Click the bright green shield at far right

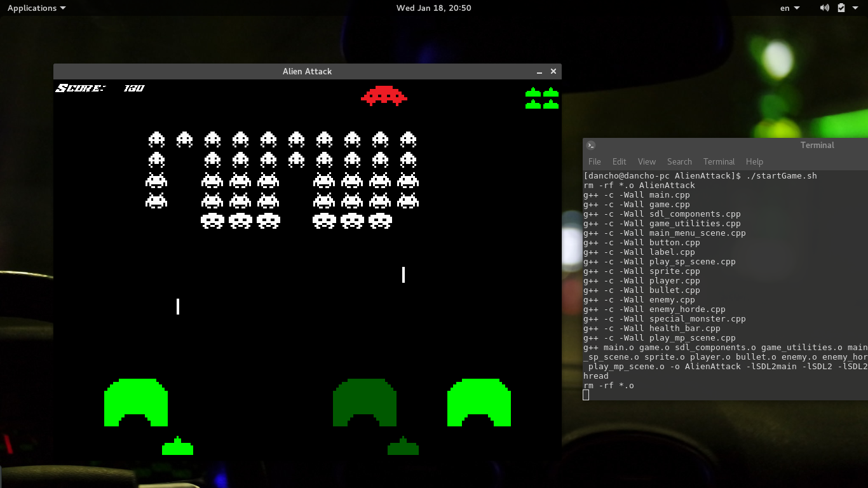[479, 402]
